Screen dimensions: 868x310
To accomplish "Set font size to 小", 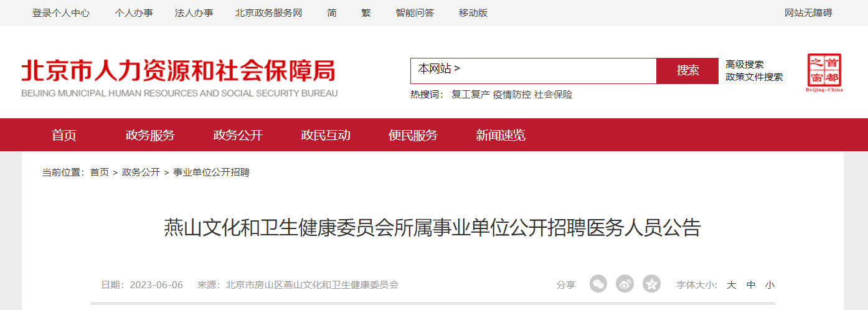I will (770, 285).
